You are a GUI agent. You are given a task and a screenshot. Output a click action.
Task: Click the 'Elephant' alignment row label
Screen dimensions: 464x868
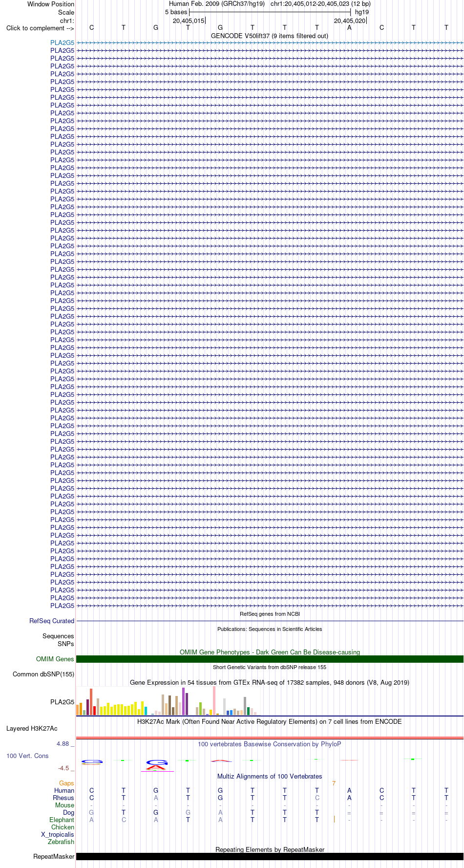pyautogui.click(x=62, y=820)
